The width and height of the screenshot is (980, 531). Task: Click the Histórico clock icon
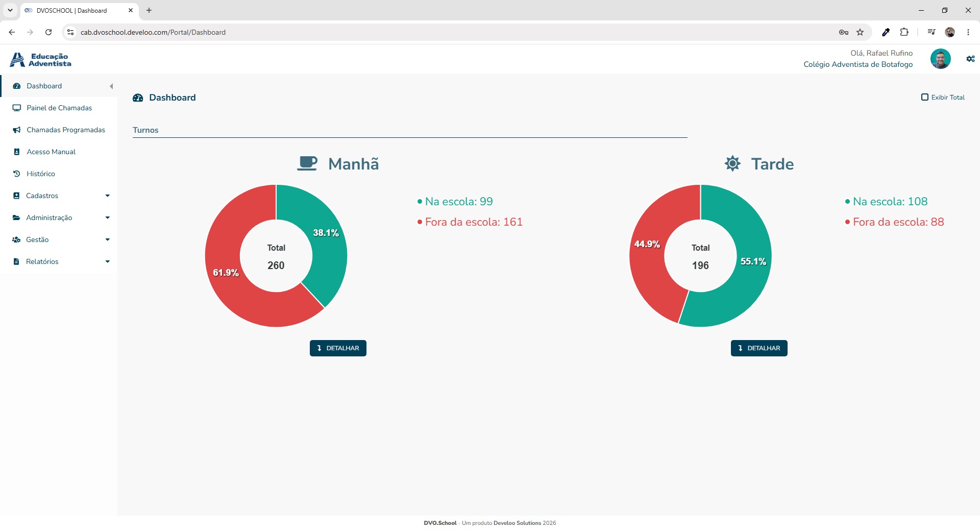tap(16, 174)
